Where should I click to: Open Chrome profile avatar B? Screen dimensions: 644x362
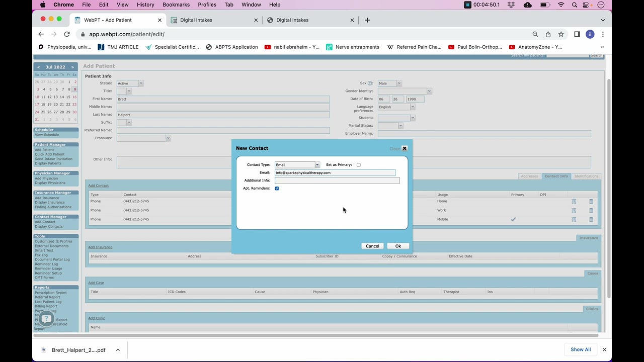click(x=590, y=34)
